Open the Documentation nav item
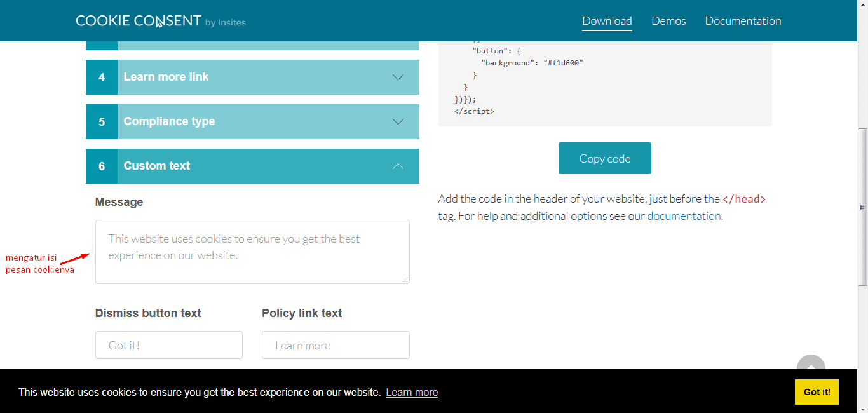This screenshot has height=413, width=868. coord(743,21)
